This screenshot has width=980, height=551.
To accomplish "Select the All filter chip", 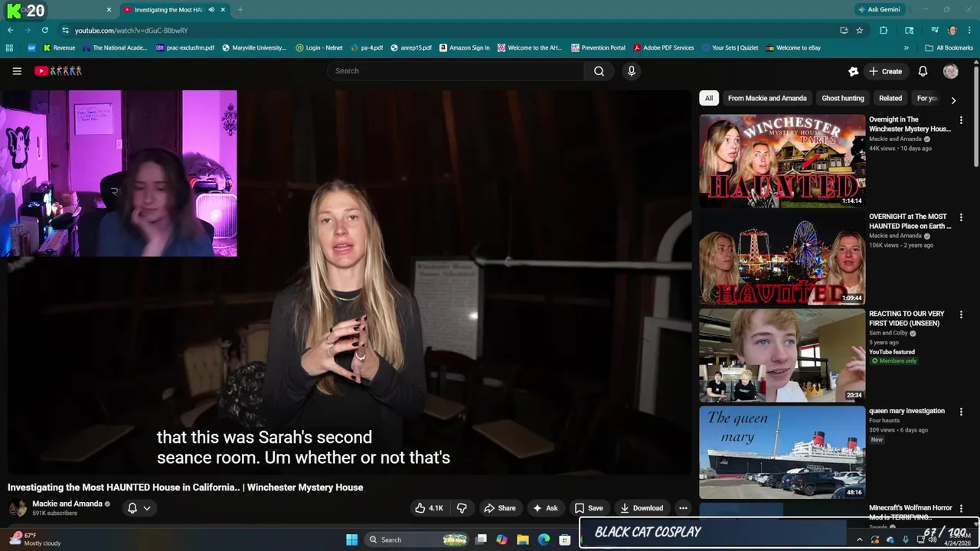I will coord(709,98).
